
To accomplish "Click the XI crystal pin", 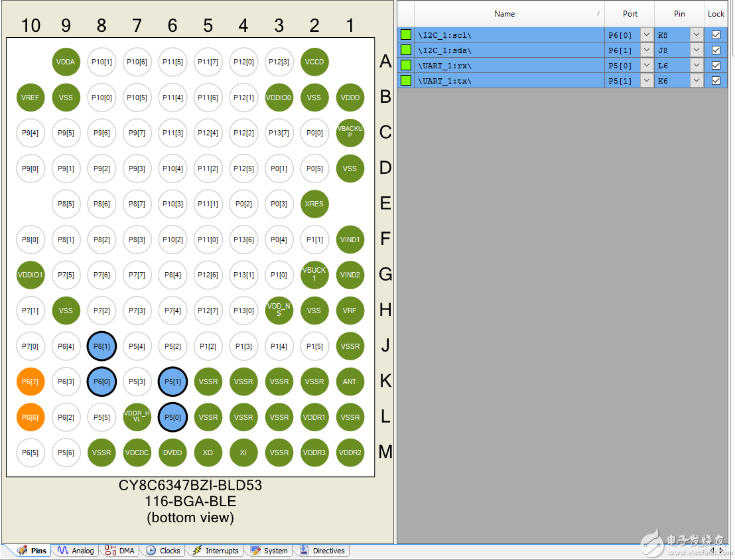I will (243, 453).
